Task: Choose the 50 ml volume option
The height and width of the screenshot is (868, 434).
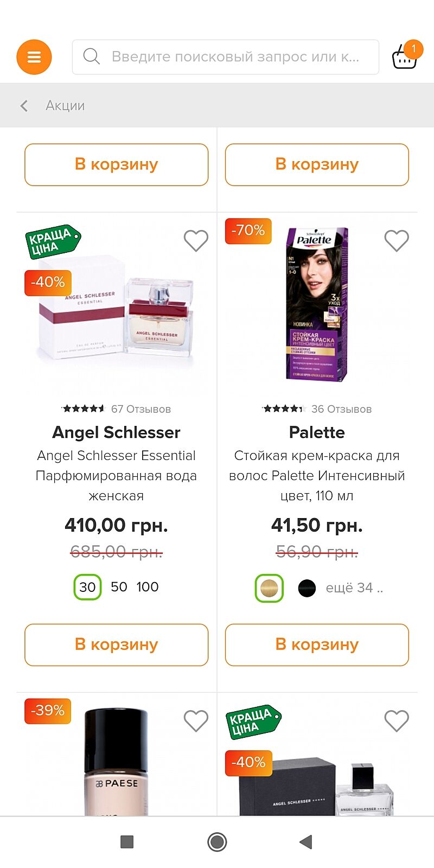Action: coord(119,587)
